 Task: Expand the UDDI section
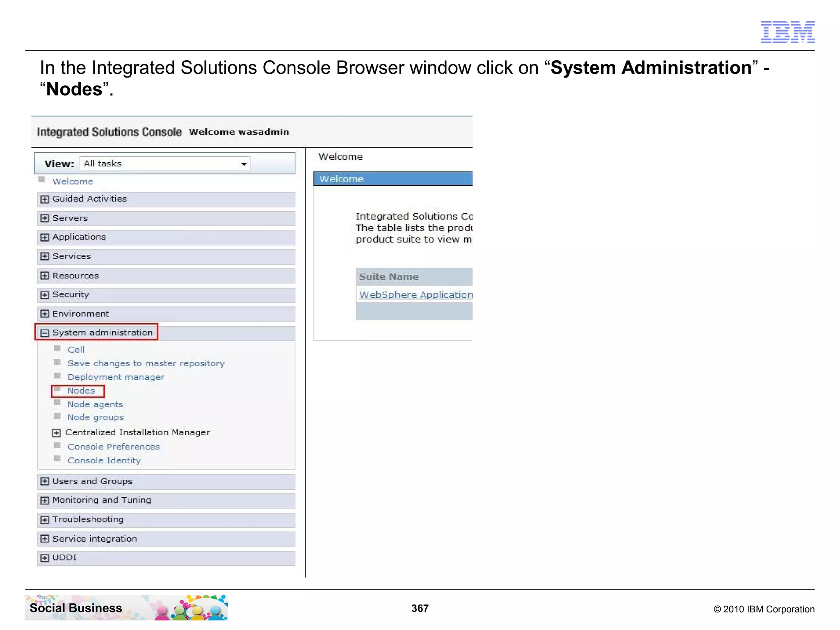point(45,558)
